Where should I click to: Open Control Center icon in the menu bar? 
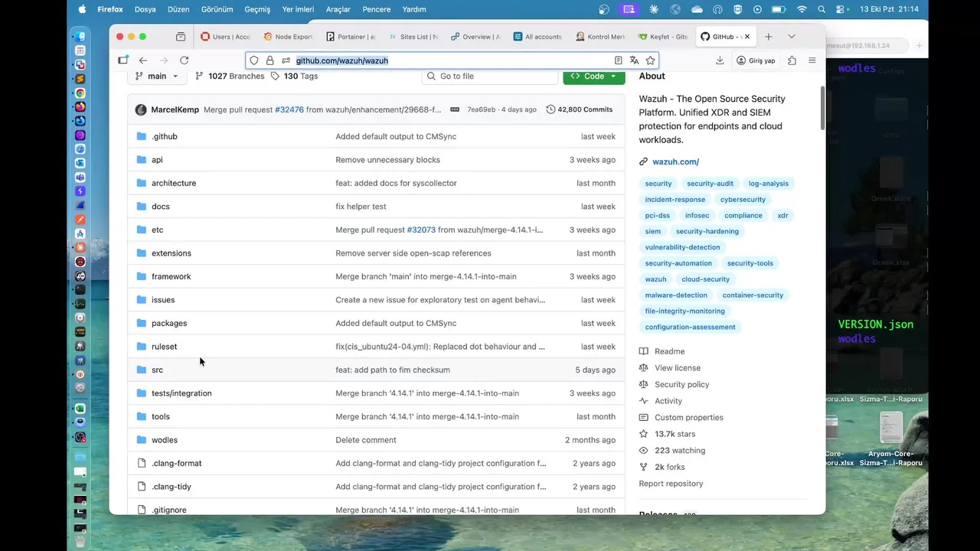tap(841, 9)
